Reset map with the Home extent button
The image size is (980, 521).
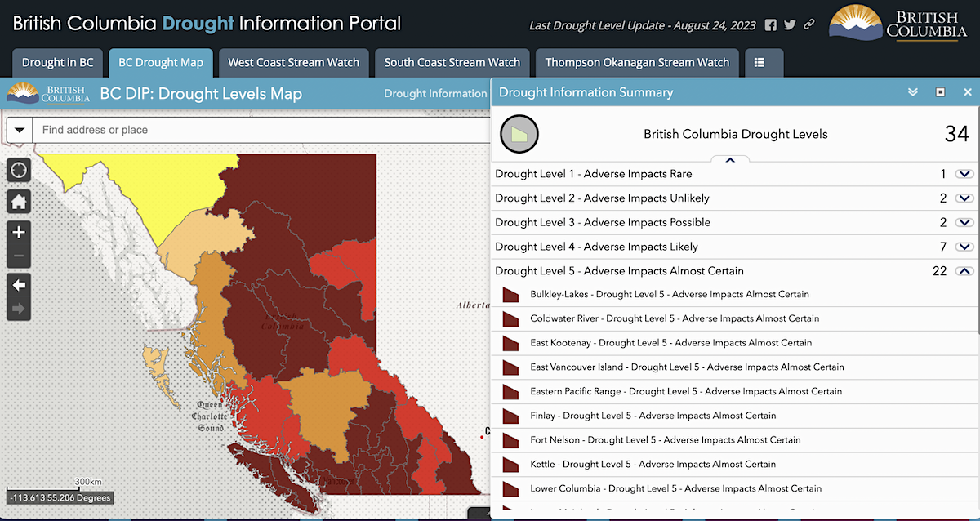pos(19,201)
